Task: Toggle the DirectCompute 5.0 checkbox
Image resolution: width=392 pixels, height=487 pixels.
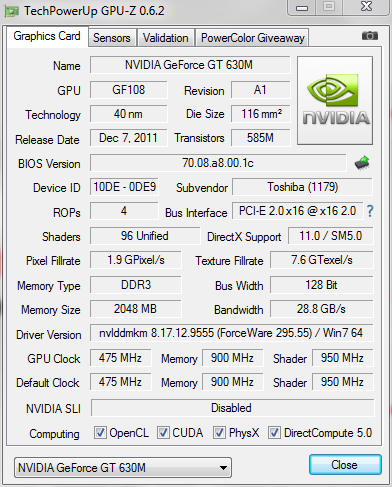Action: tap(274, 433)
